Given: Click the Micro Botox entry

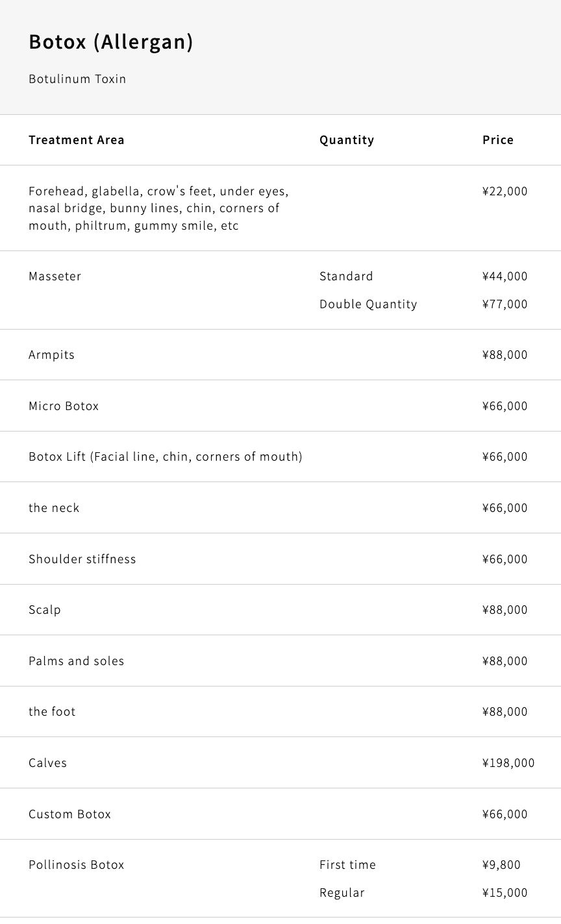Looking at the screenshot, I should 64,406.
